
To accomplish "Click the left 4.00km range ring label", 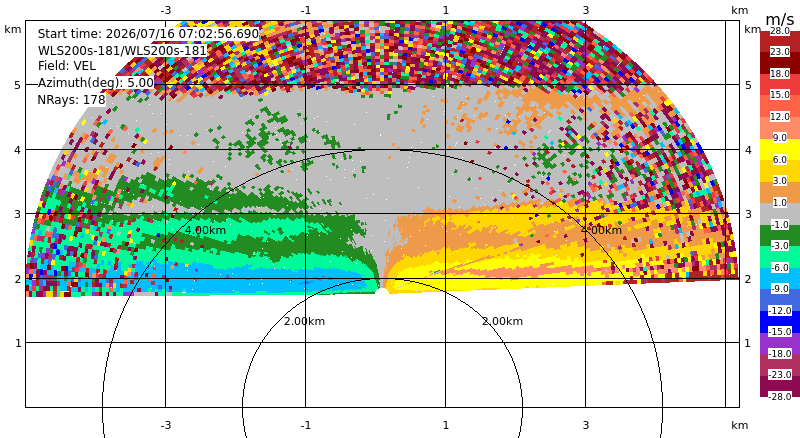I will [x=205, y=230].
